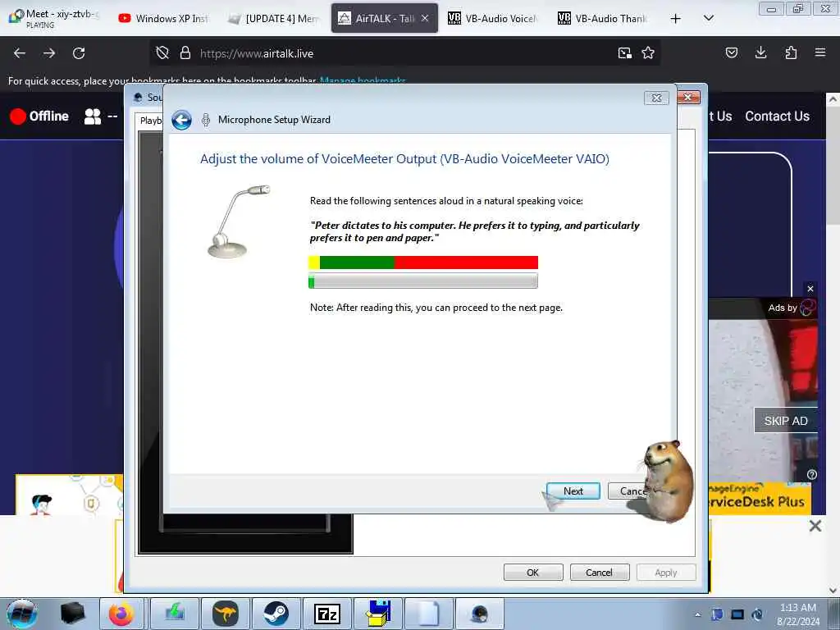Switch to the VB-Audio Thank tab
The width and height of the screenshot is (840, 630).
click(603, 18)
